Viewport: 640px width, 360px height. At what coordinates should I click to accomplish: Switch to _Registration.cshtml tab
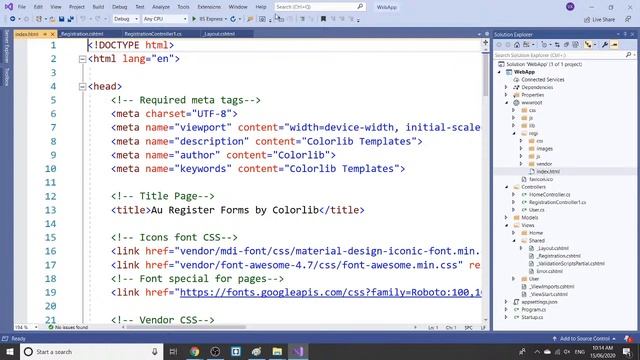tap(82, 34)
